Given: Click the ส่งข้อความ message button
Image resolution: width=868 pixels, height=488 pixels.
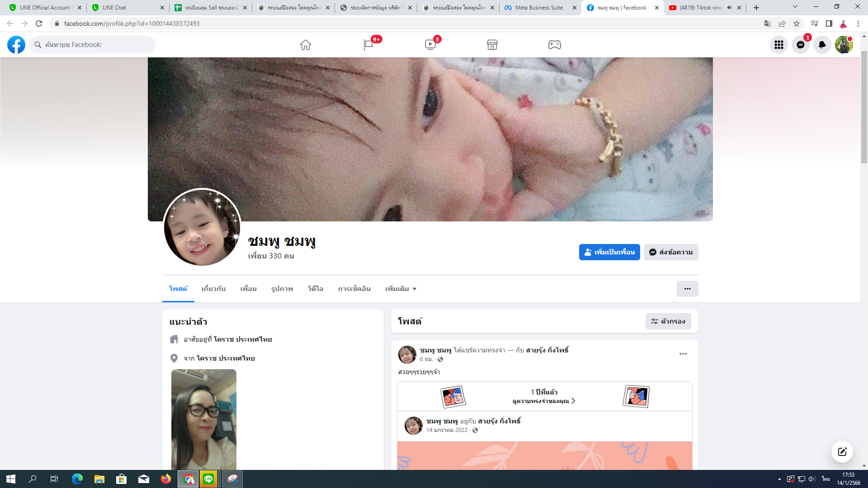Looking at the screenshot, I should 671,252.
